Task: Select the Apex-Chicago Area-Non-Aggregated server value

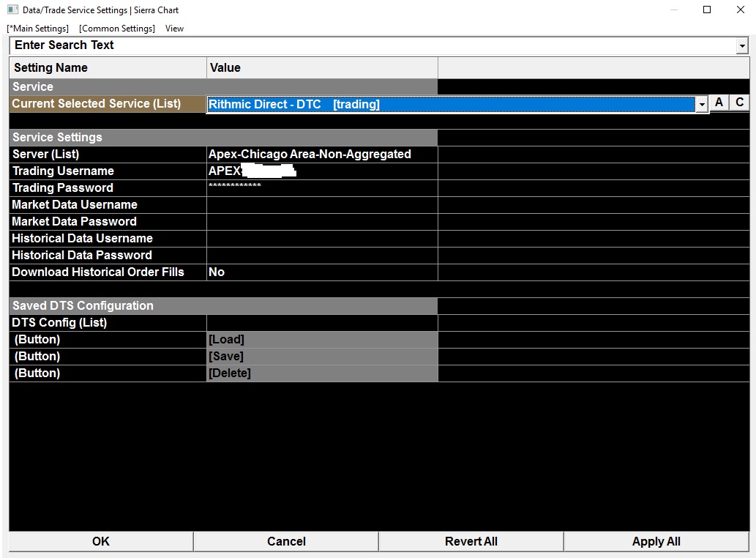Action: click(x=322, y=155)
